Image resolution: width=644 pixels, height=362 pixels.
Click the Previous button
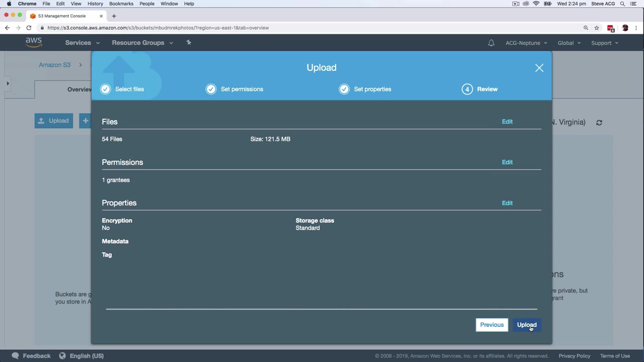(x=492, y=325)
